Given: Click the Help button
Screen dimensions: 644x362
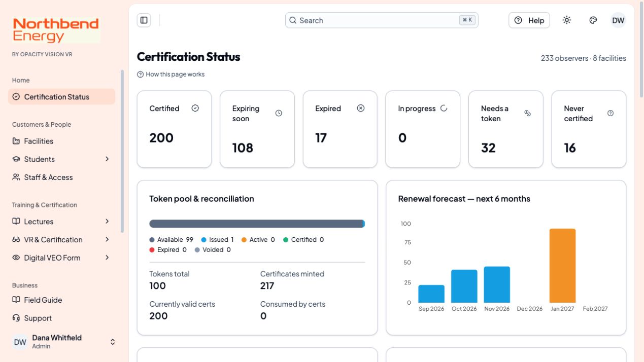Looking at the screenshot, I should pos(529,20).
